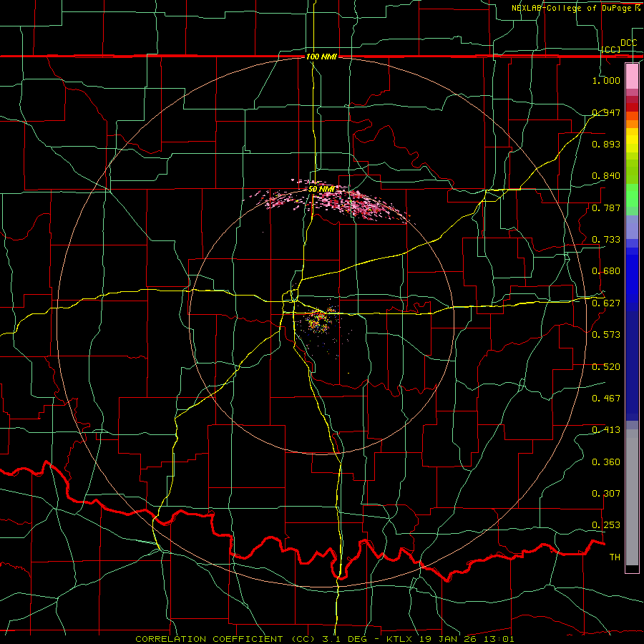The height and width of the screenshot is (644, 644).
Task: Click the DCC label above the legend
Action: pos(629,43)
